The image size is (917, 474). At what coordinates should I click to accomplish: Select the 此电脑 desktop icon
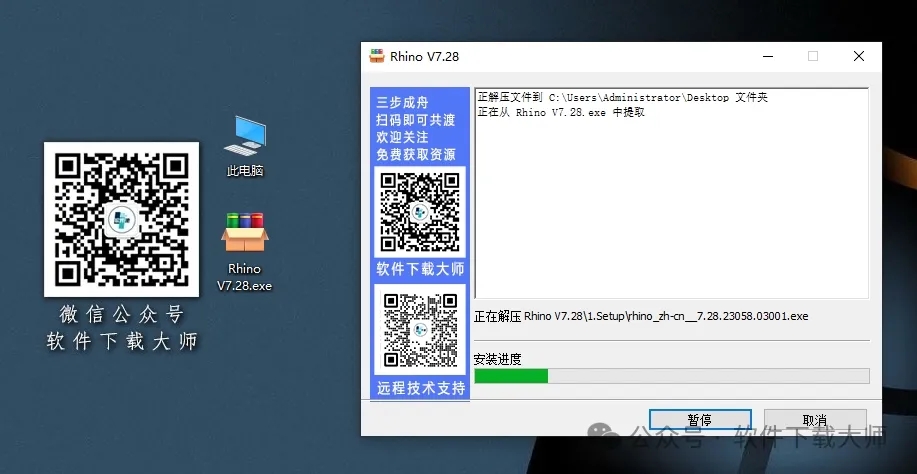point(245,146)
